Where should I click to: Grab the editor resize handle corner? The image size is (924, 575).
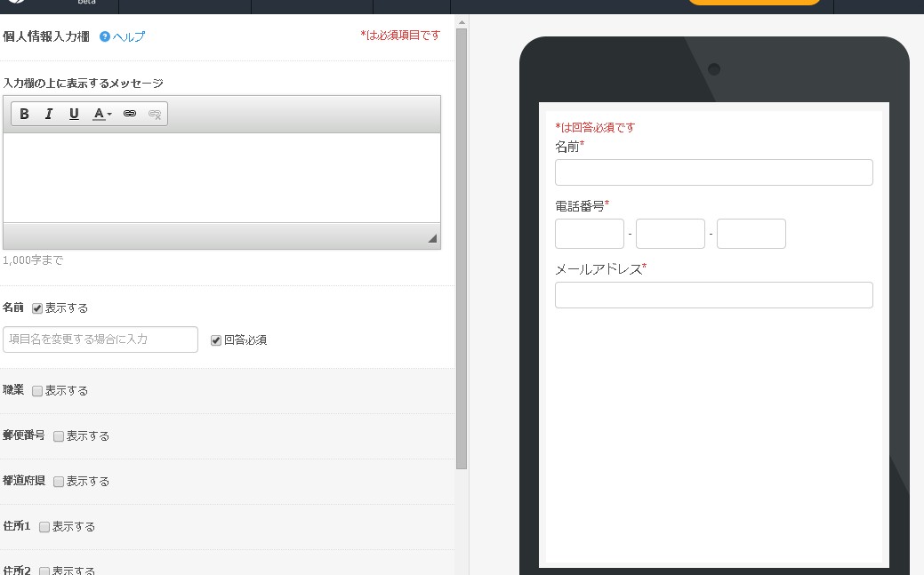(x=432, y=238)
